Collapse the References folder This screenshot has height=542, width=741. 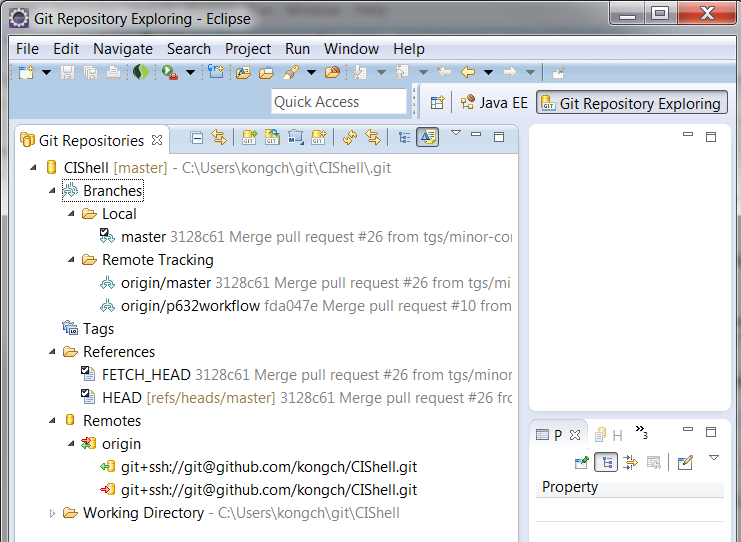52,352
